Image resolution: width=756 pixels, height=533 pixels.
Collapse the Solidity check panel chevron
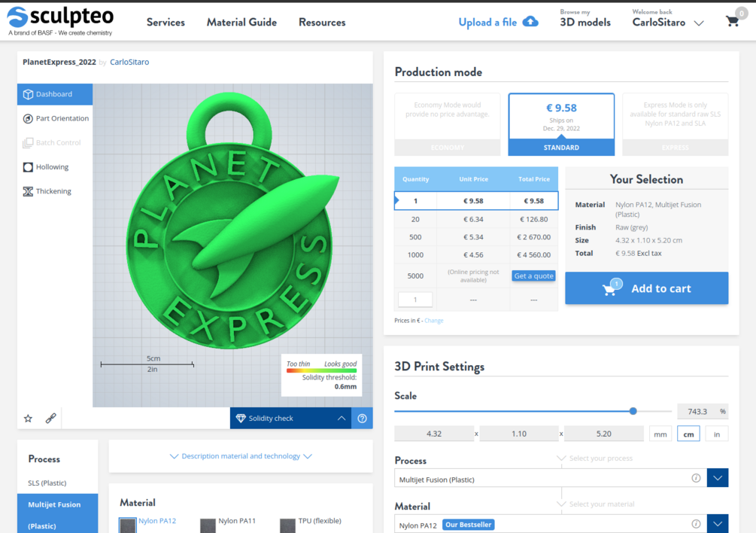point(342,419)
